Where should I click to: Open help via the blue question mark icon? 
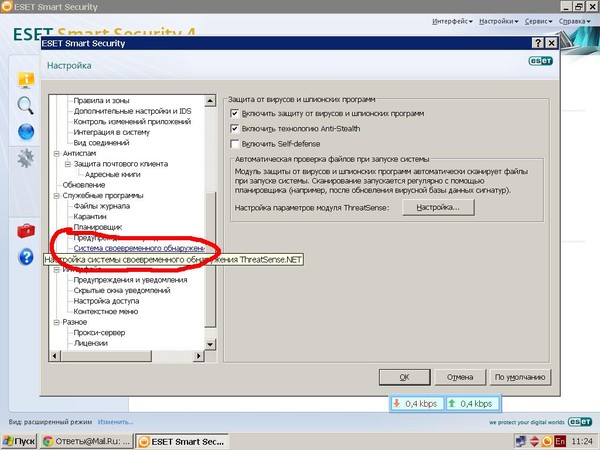click(26, 257)
